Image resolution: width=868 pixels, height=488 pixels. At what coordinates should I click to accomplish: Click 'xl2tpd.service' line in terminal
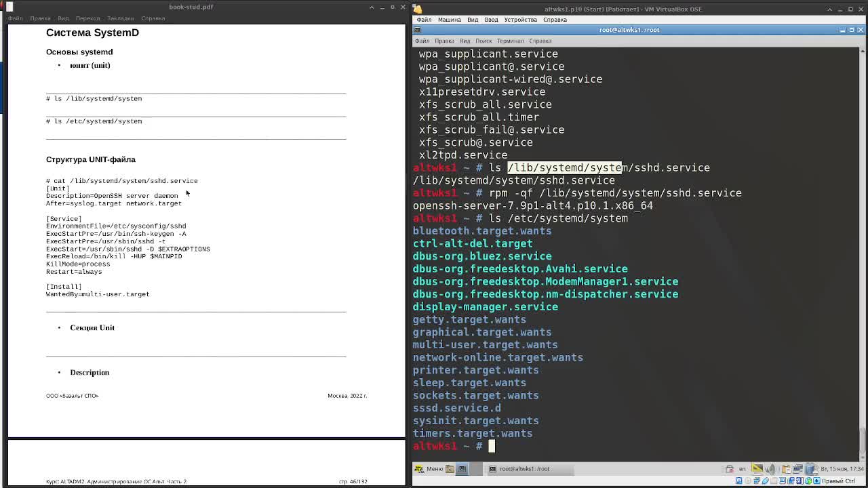pyautogui.click(x=463, y=155)
